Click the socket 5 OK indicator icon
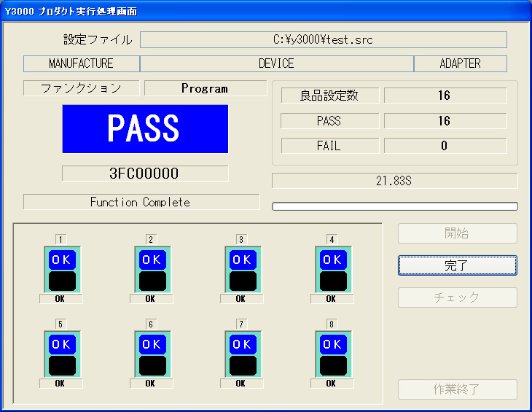 [x=63, y=354]
